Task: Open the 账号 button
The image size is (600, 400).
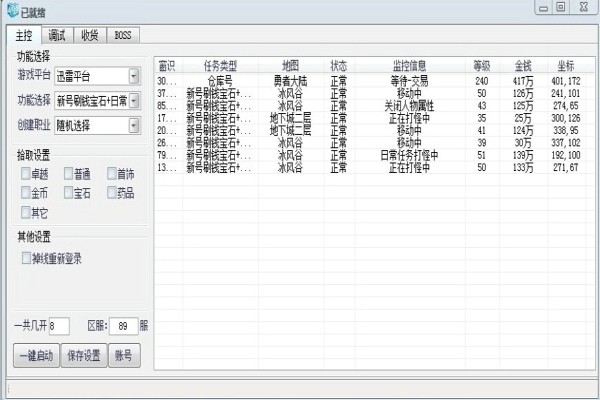Action: 124,356
